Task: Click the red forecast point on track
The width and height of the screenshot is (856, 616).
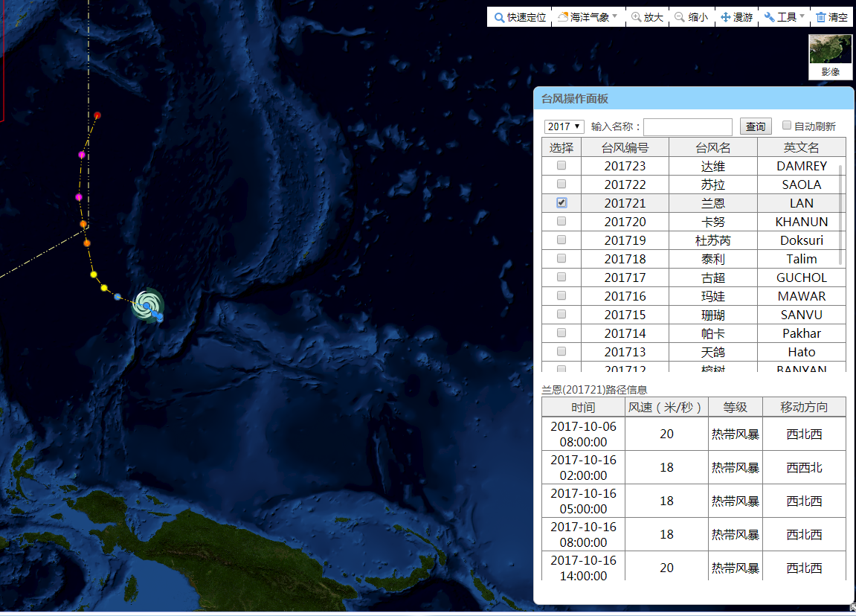Action: point(97,115)
